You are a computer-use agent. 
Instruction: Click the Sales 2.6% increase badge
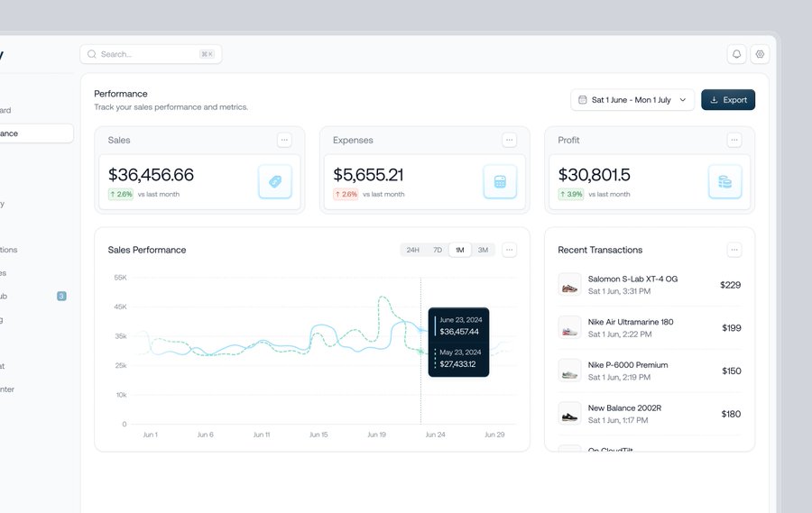coord(121,194)
